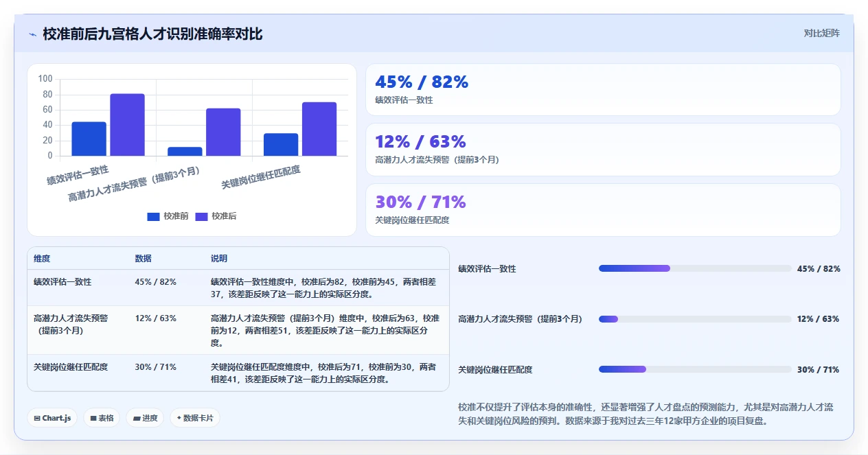Click the 对比矩阵 label in header

point(821,33)
